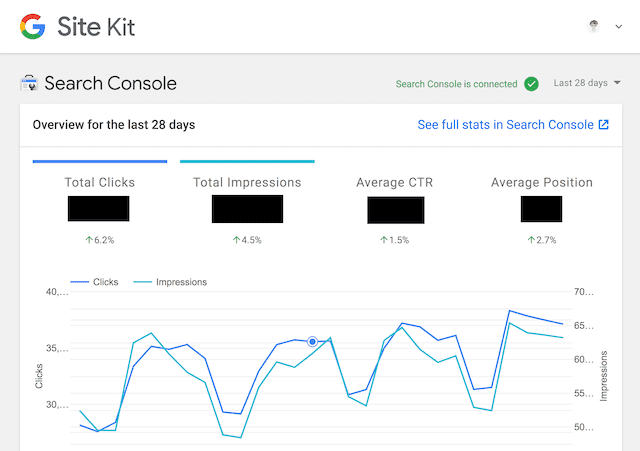Viewport: 640px width, 451px height.
Task: Click the Average Position up arrow
Action: pyautogui.click(x=530, y=241)
